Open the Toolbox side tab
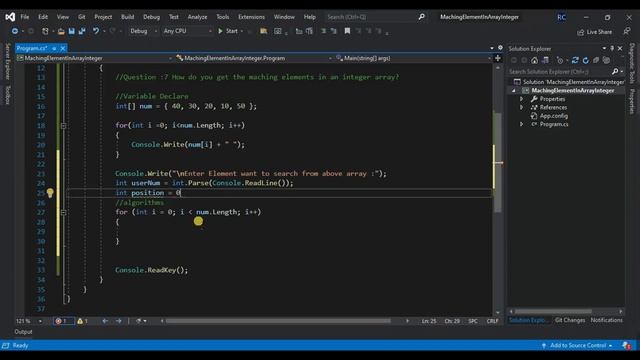The width and height of the screenshot is (640, 360). (x=7, y=94)
